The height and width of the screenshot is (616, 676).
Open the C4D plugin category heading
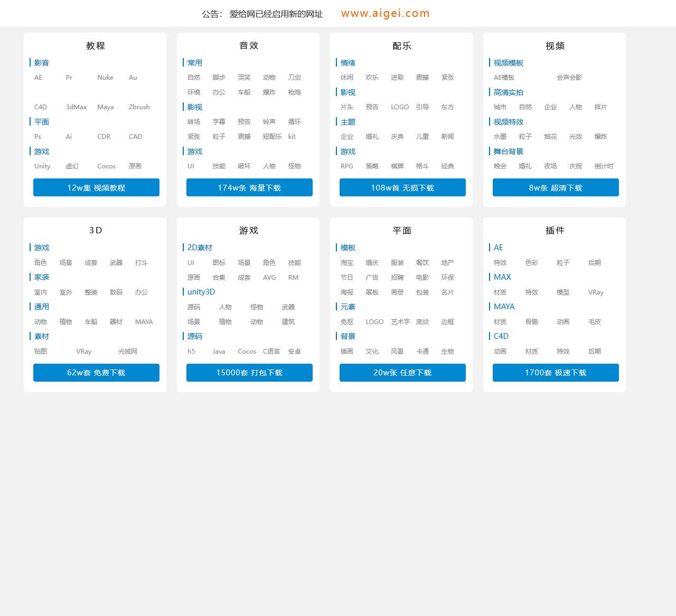tap(501, 336)
